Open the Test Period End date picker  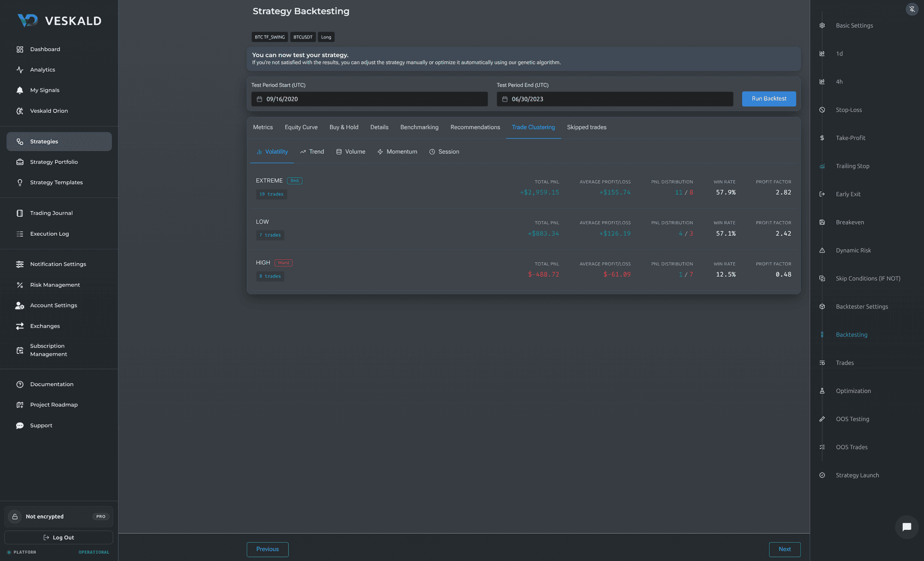pos(615,99)
